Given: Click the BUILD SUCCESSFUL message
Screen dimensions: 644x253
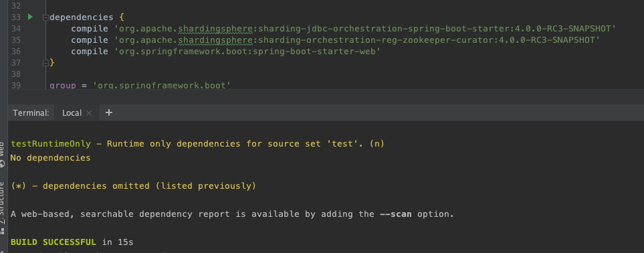Looking at the screenshot, I should coord(53,242).
